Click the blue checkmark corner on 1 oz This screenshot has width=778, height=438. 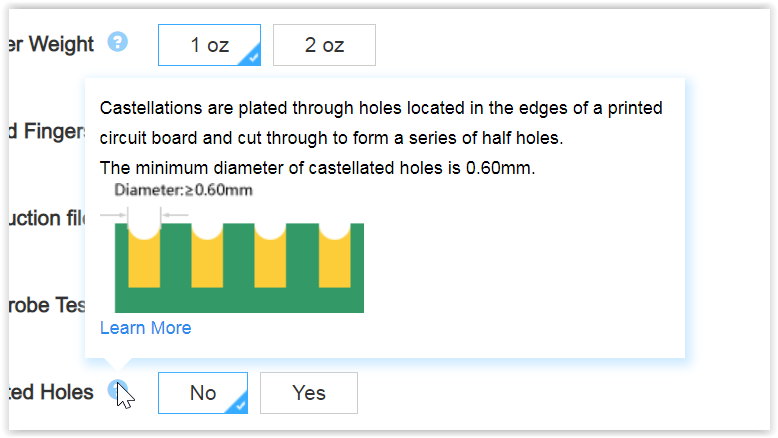tap(252, 57)
